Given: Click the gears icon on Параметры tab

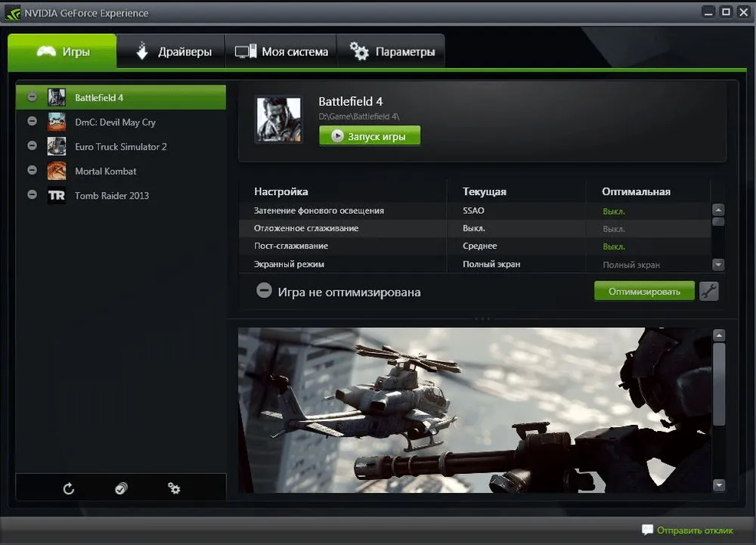Looking at the screenshot, I should tap(359, 51).
